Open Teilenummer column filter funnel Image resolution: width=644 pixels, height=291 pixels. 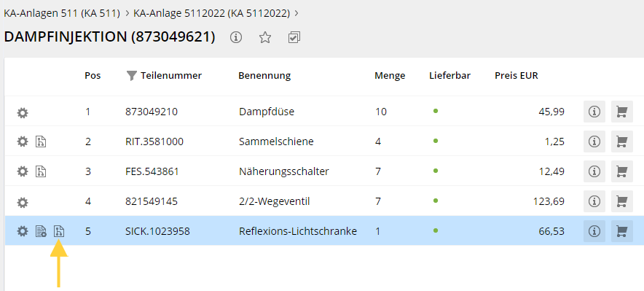pyautogui.click(x=131, y=76)
